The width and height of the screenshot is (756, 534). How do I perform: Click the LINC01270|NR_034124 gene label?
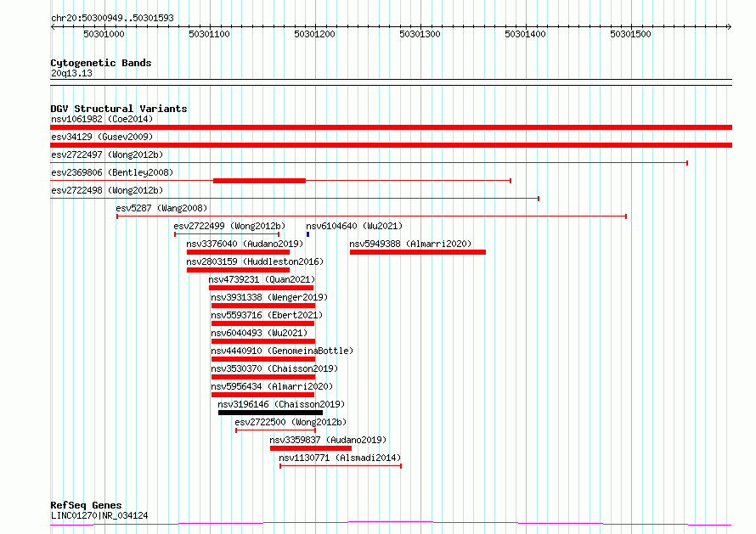[99, 515]
